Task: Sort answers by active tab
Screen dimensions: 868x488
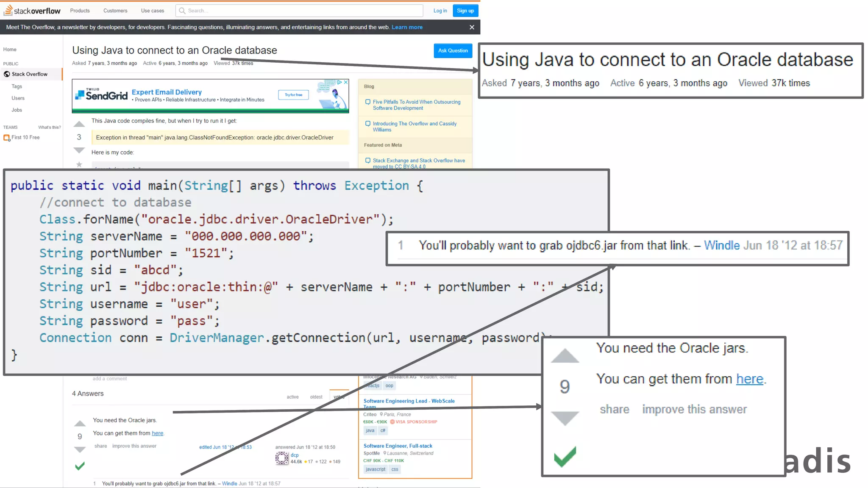Action: coord(292,397)
